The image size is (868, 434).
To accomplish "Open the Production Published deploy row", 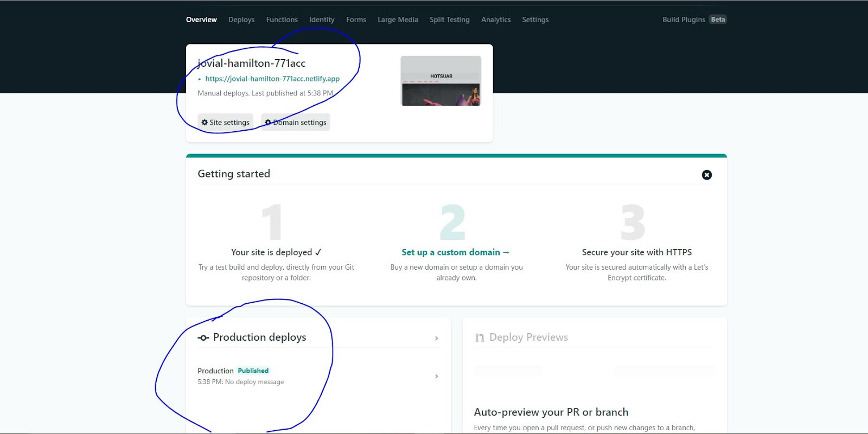I will click(318, 376).
